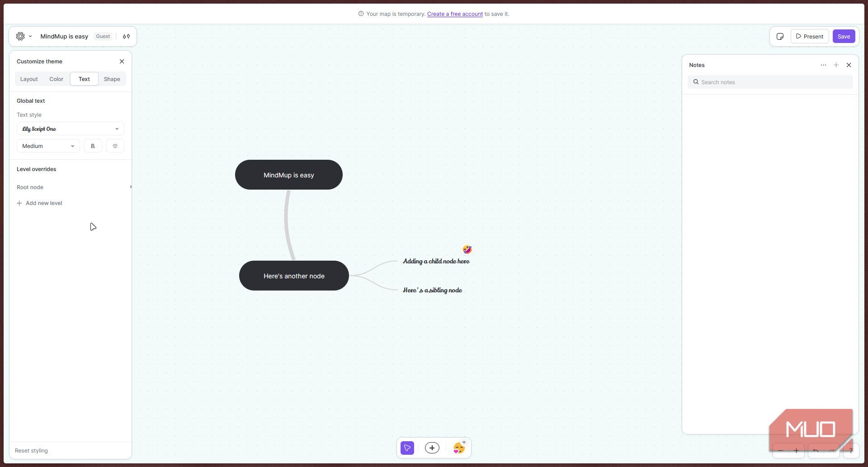Click the Search notes field

click(770, 82)
